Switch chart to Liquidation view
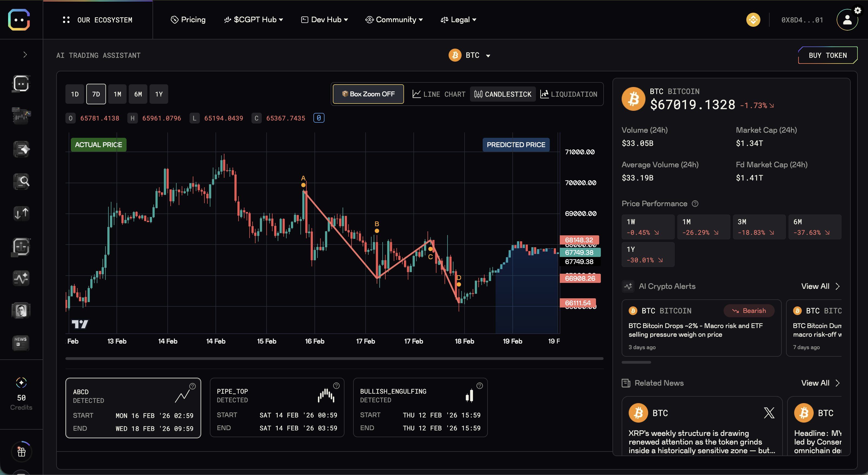The width and height of the screenshot is (868, 475). [x=569, y=94]
